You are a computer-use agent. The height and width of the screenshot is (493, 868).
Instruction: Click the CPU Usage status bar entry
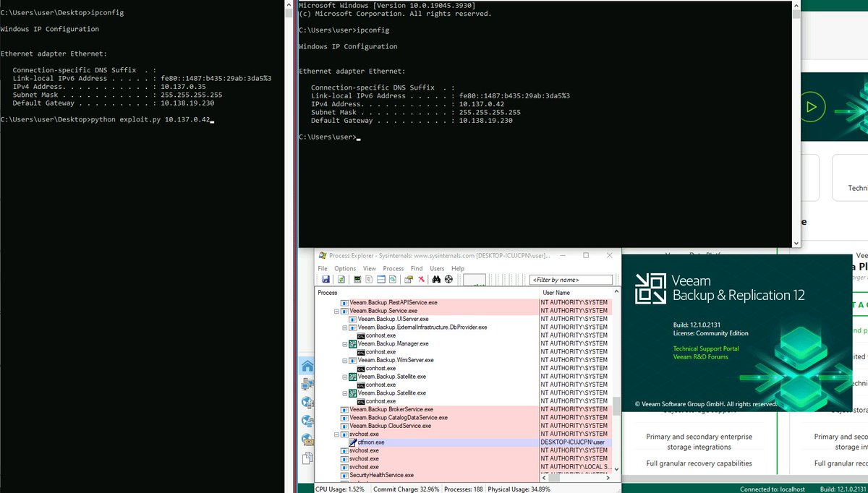coord(341,489)
